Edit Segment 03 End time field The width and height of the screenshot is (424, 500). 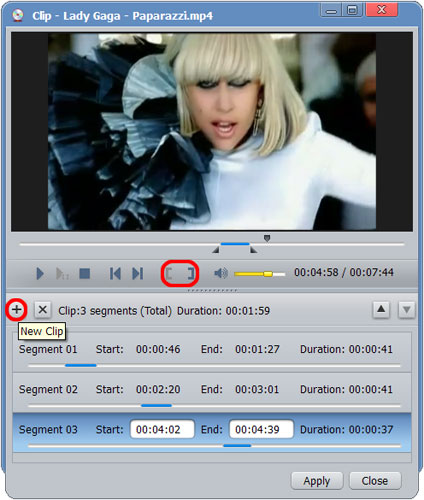261,429
